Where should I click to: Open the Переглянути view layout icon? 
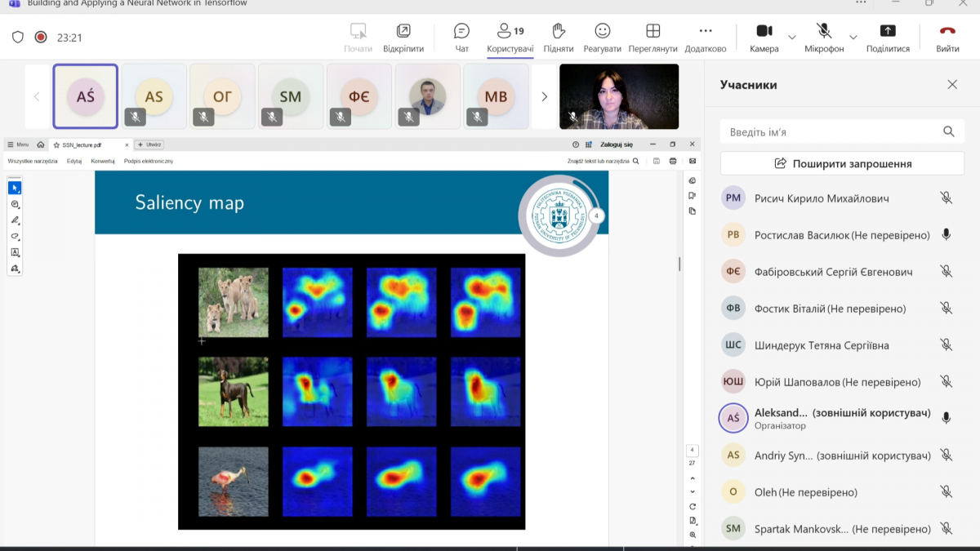pos(653,37)
